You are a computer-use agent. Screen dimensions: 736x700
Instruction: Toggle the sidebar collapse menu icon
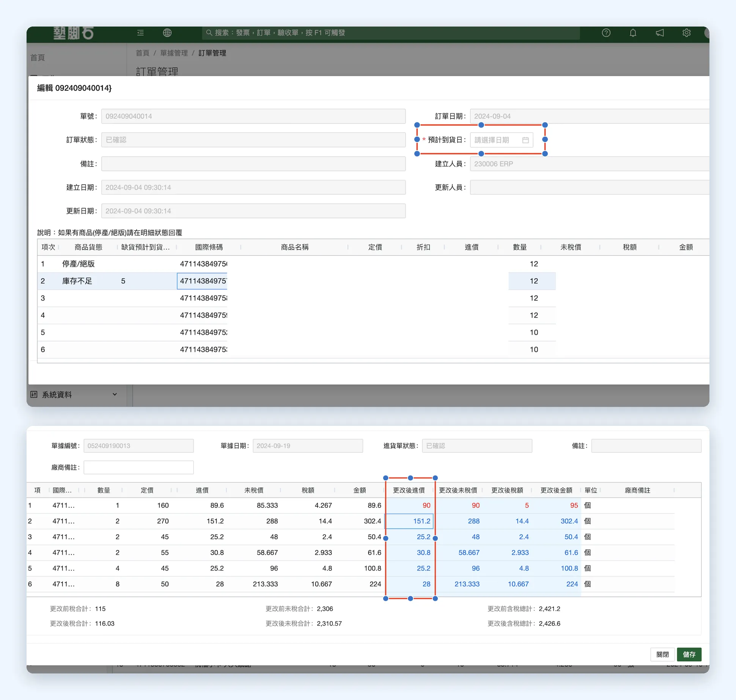pos(140,33)
